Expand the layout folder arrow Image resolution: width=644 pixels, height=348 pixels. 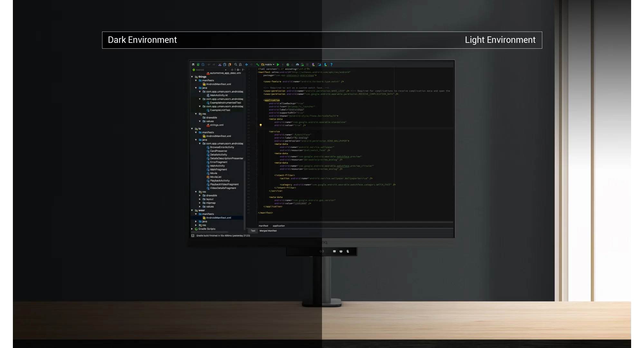200,199
